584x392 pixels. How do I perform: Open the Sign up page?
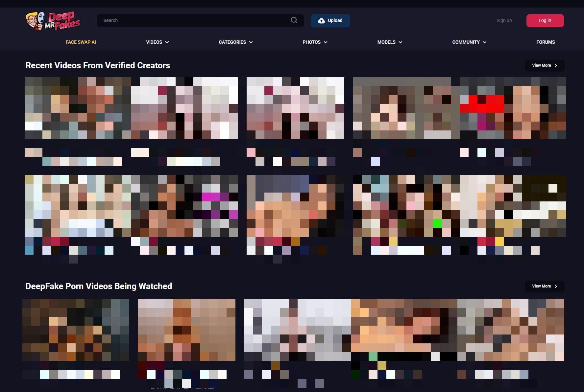pos(504,20)
